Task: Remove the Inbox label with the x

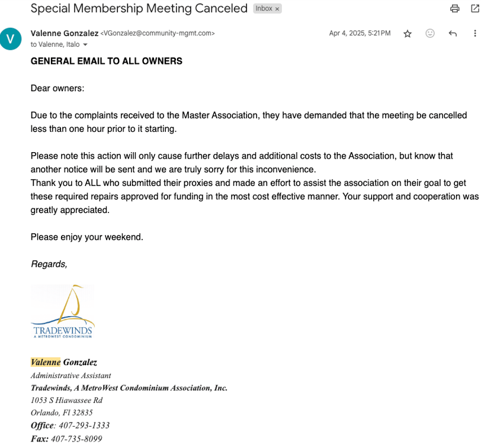Action: tap(277, 9)
